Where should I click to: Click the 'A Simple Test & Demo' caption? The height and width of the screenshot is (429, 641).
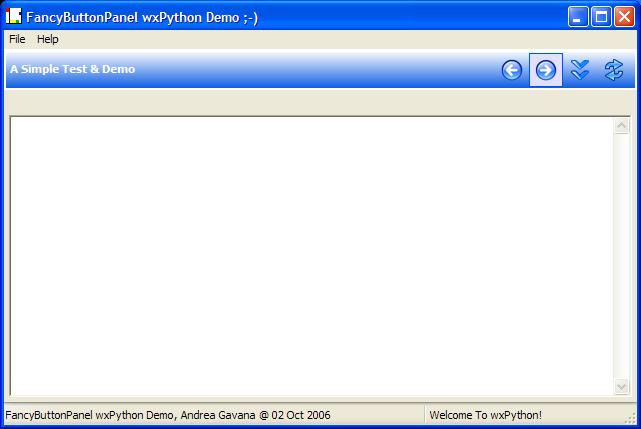click(73, 69)
